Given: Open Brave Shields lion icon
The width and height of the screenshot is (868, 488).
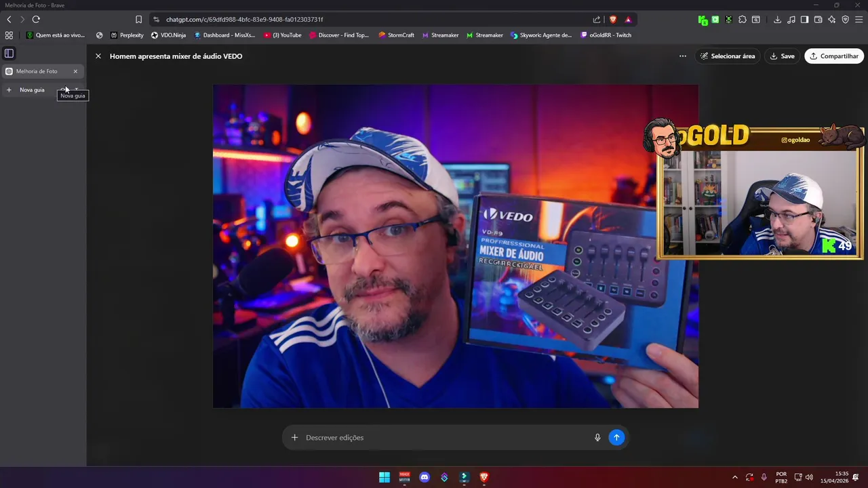Looking at the screenshot, I should pyautogui.click(x=613, y=20).
